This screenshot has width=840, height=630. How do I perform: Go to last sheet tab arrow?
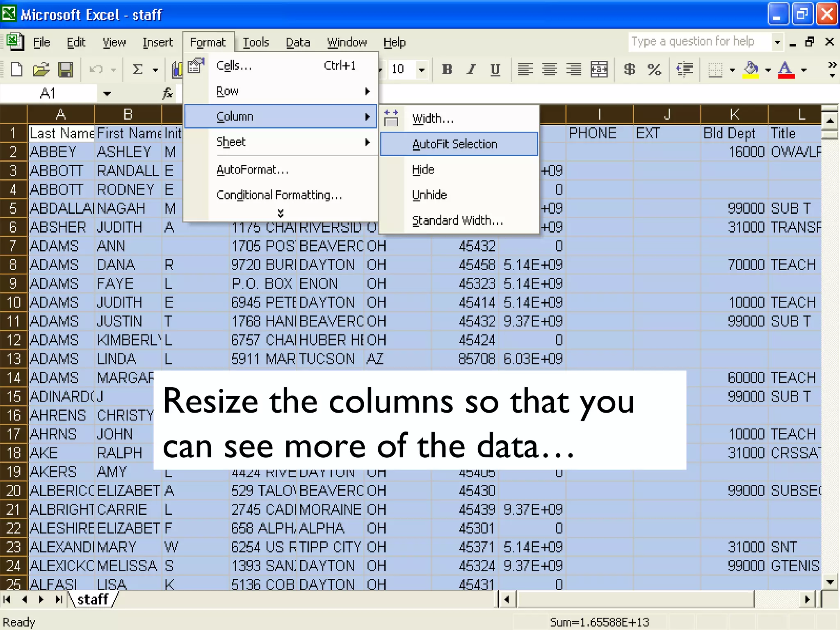[59, 600]
